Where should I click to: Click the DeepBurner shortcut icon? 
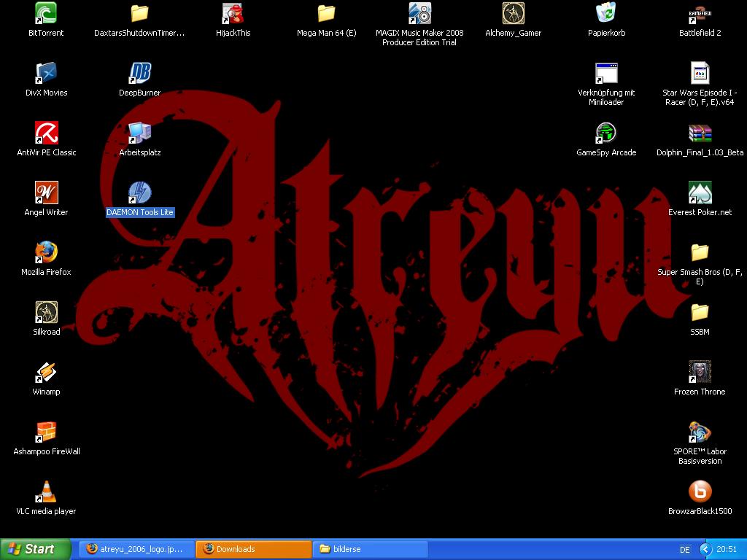click(139, 74)
